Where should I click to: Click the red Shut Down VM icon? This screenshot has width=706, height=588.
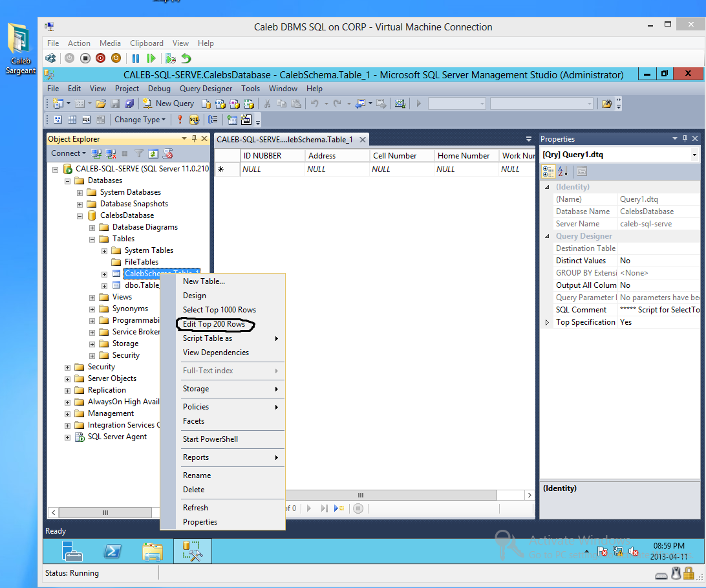[x=100, y=58]
